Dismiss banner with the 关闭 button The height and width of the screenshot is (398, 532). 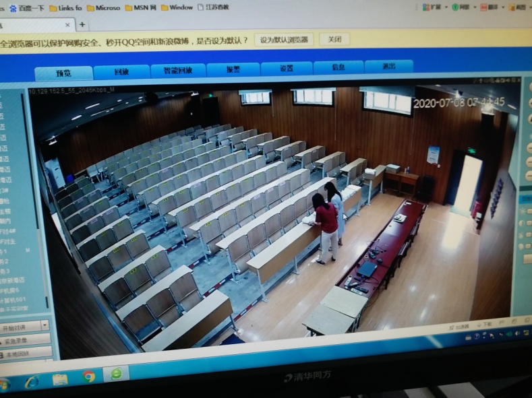click(x=334, y=39)
